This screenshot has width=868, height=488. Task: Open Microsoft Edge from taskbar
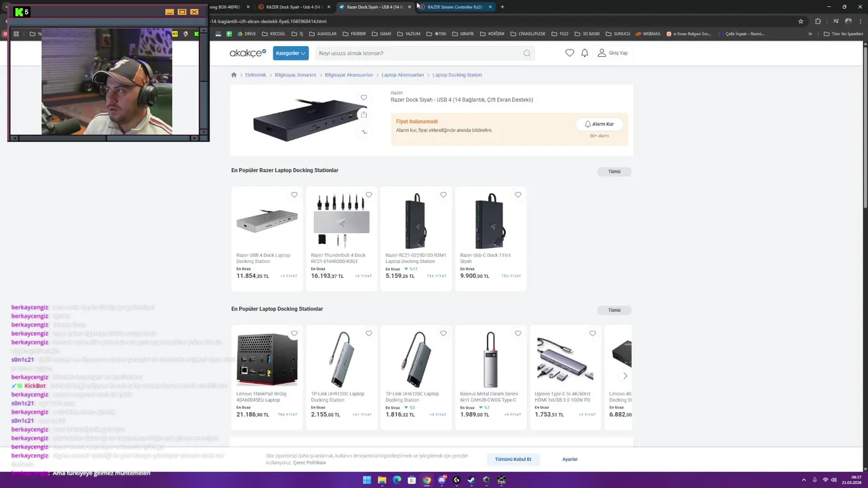click(397, 480)
